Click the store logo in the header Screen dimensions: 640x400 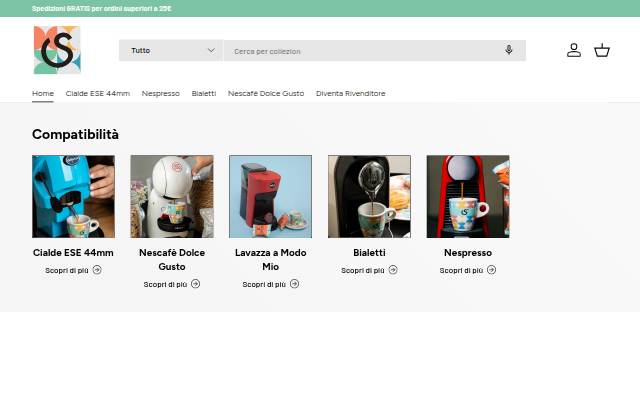[57, 50]
